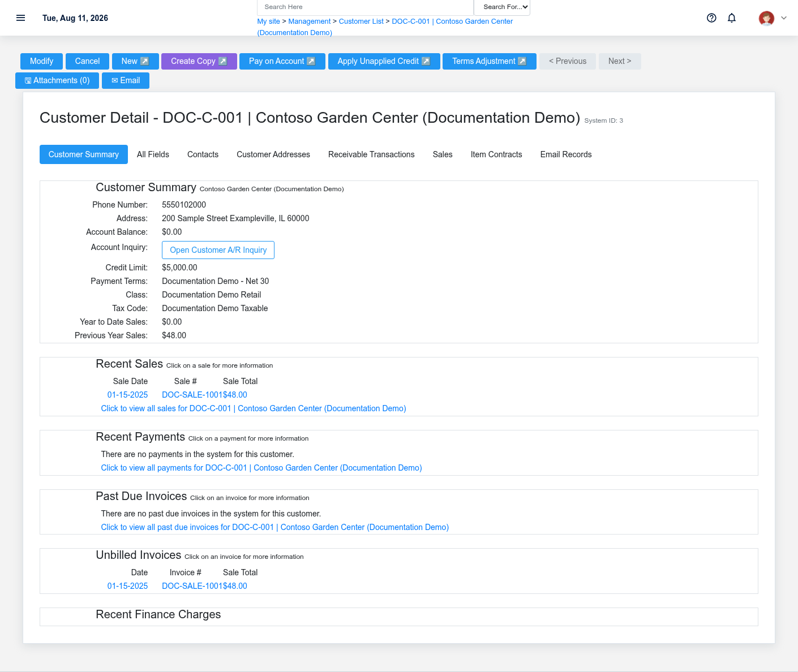The image size is (798, 672).
Task: Switch to the Contacts tab
Action: tap(203, 154)
